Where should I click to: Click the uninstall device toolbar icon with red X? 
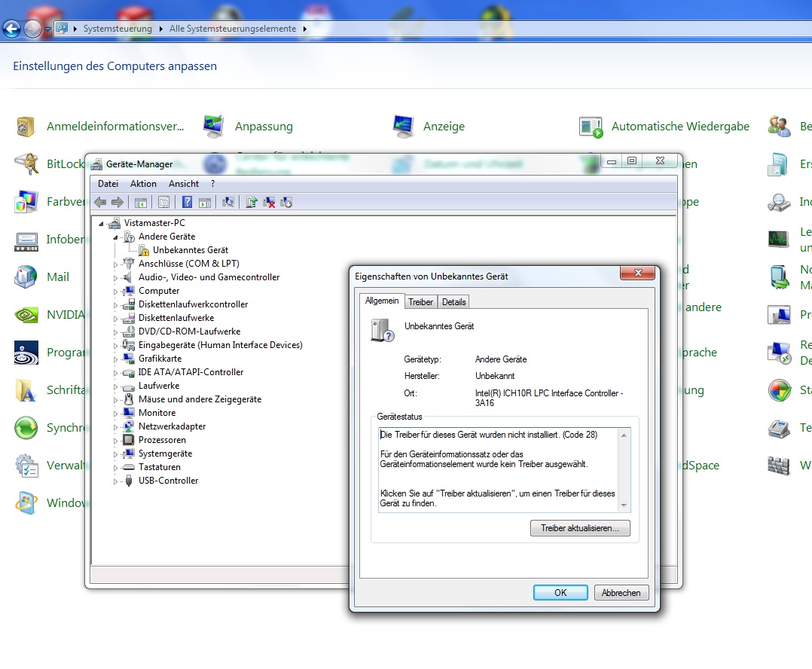[269, 203]
